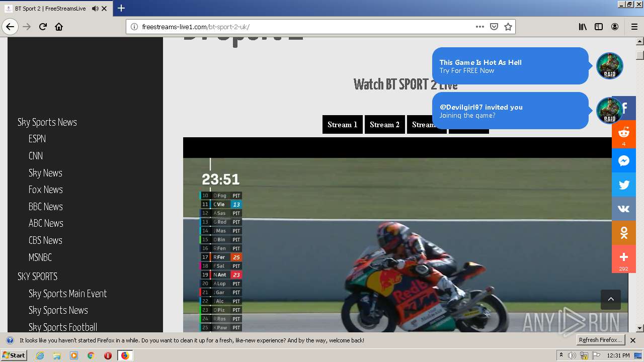Open File Explorer from the taskbar

click(57, 355)
